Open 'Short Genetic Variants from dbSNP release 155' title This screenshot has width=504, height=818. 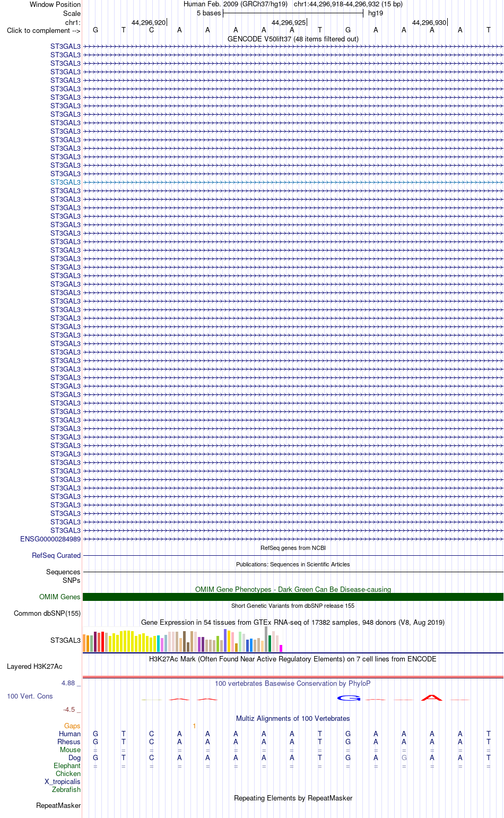click(293, 606)
